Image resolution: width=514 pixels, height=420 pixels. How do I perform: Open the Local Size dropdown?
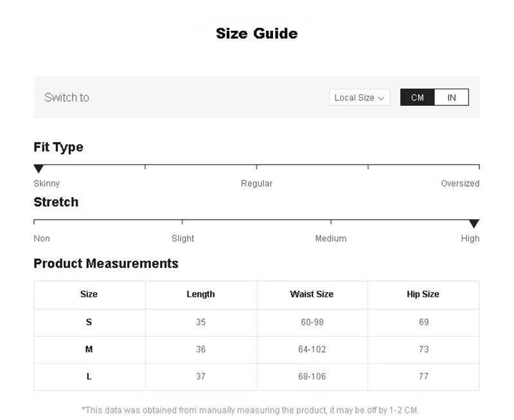click(359, 98)
